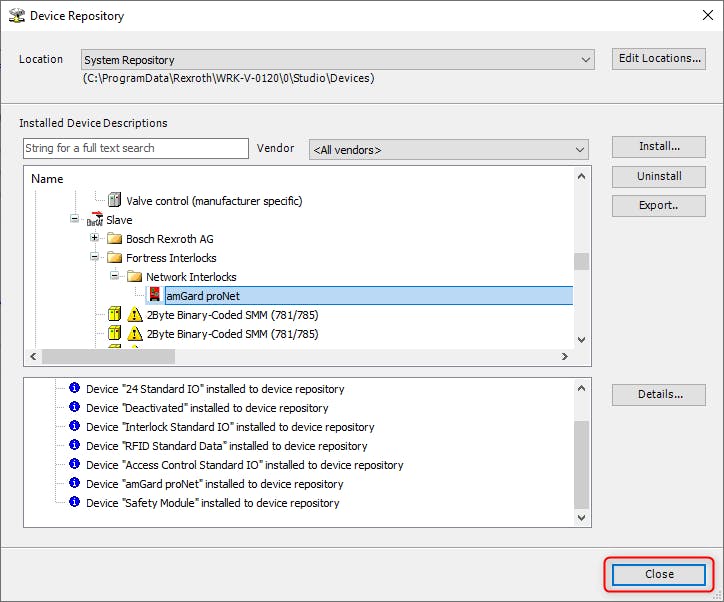Click the device tree scroll down arrow
The image size is (724, 602).
click(581, 340)
